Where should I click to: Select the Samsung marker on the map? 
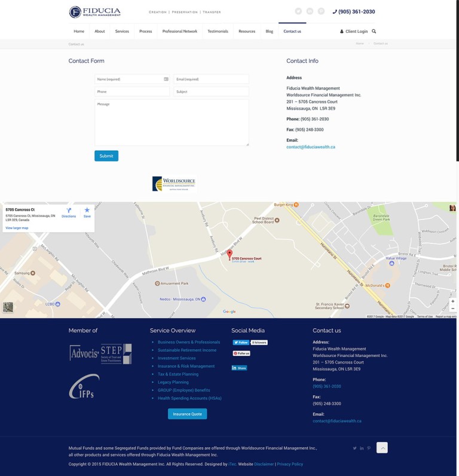[x=33, y=273]
